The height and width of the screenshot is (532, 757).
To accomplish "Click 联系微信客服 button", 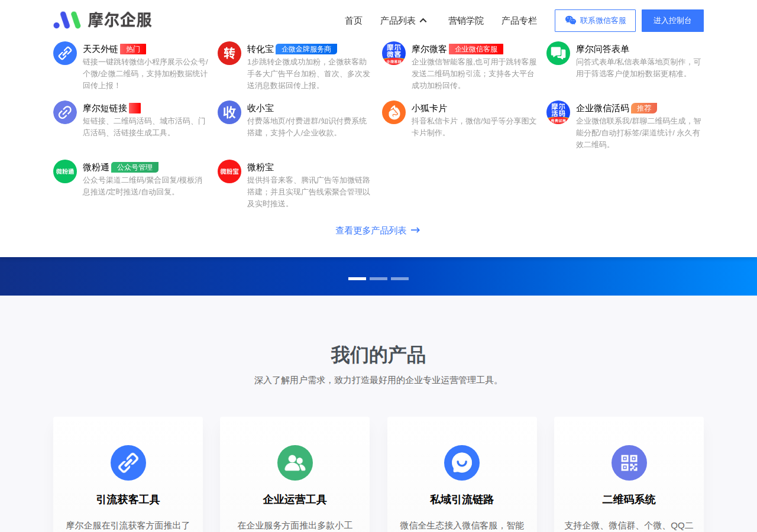I will tap(595, 21).
